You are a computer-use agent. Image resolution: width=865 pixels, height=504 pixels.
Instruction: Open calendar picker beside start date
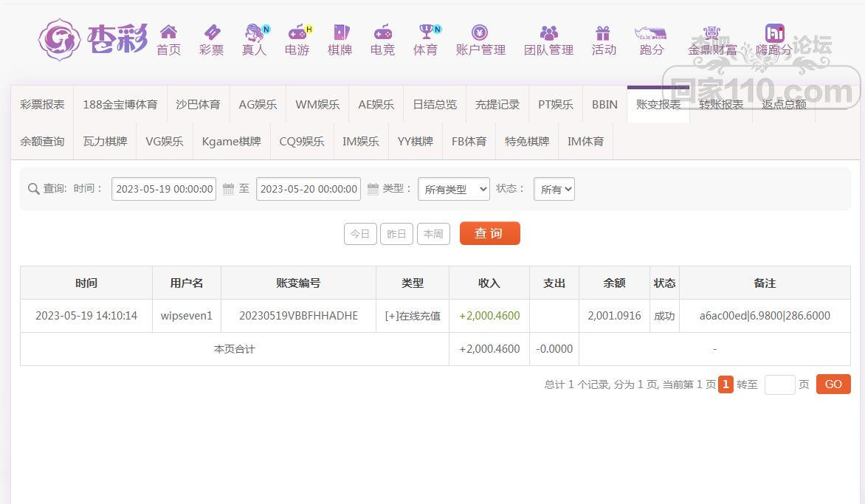pos(228,189)
